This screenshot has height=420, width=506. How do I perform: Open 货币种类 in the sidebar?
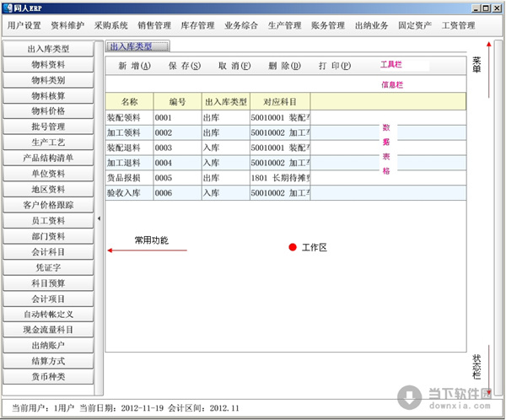[x=48, y=376]
